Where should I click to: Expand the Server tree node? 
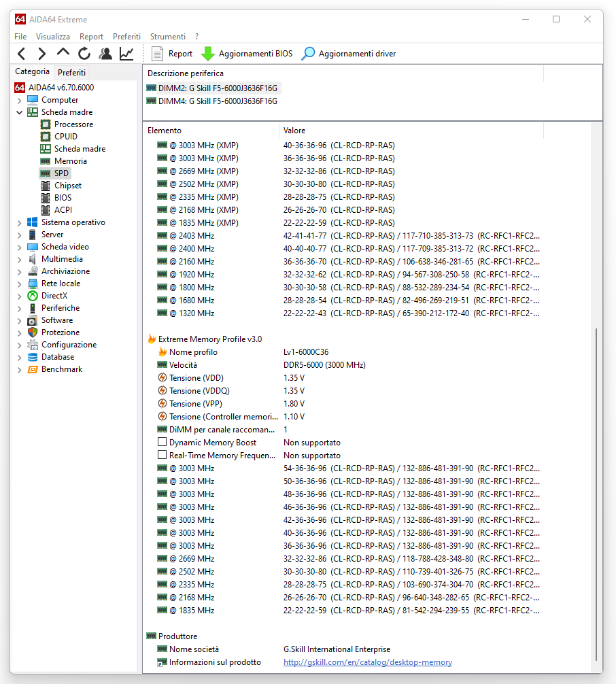coord(19,235)
